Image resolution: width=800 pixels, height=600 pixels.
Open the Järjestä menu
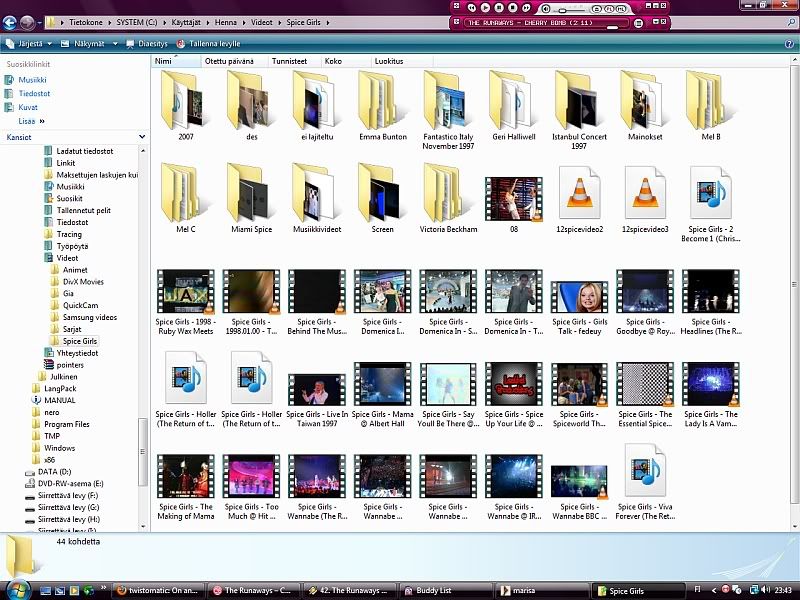[29, 44]
